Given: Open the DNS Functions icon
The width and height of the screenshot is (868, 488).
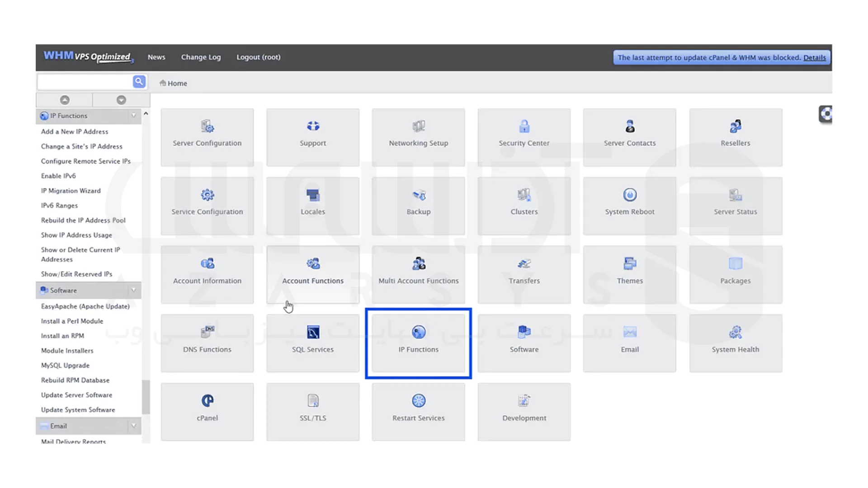Looking at the screenshot, I should tap(207, 333).
